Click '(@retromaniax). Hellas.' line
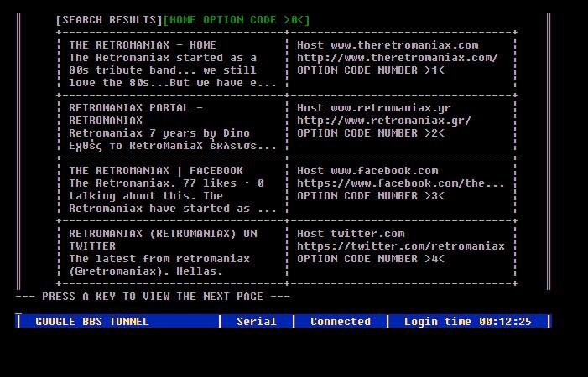Image resolution: width=588 pixels, height=377 pixels. pyautogui.click(x=146, y=271)
